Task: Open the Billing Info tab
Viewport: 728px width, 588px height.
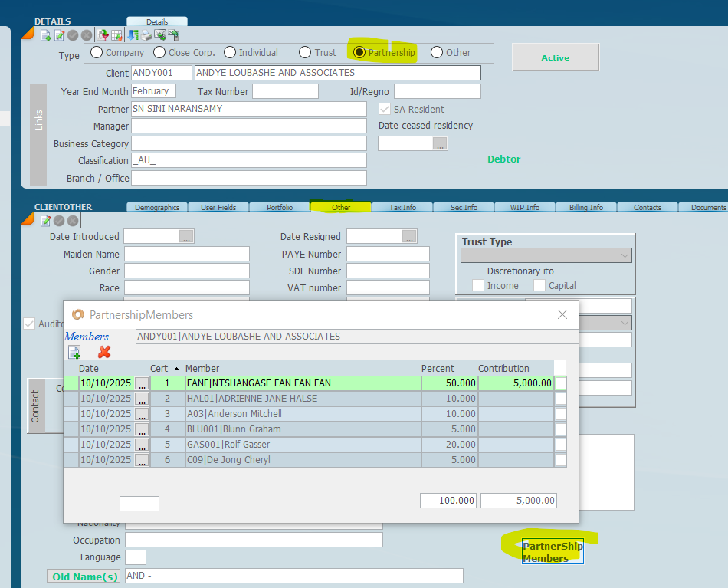Action: [586, 207]
